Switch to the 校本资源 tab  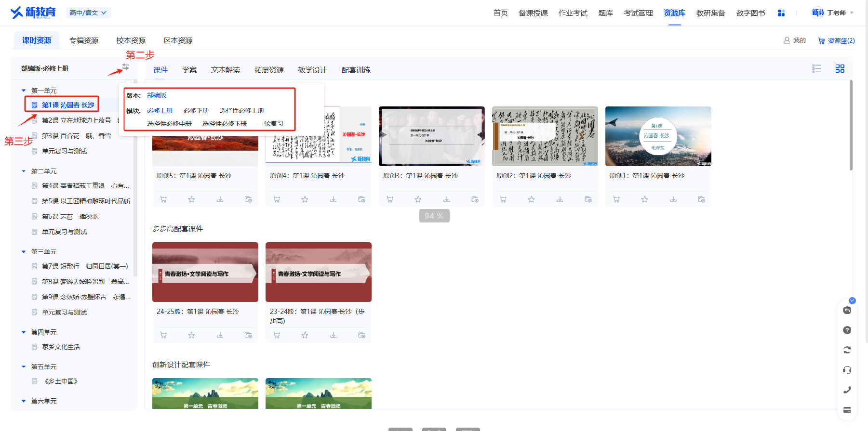click(131, 40)
